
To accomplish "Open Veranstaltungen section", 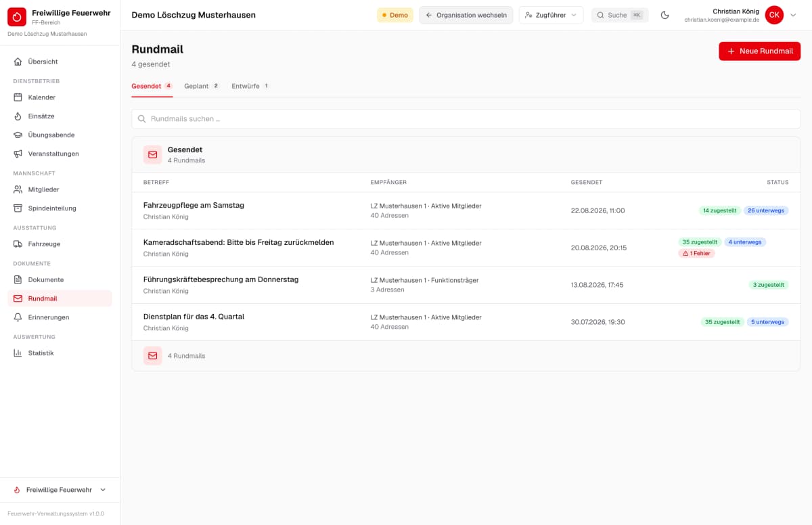I will tap(60, 154).
